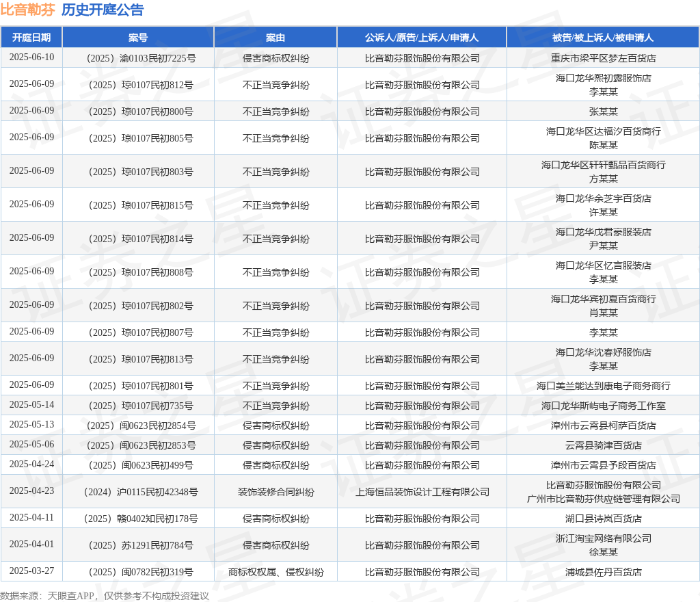Select case number (2025)琼0107民初812号

tap(141, 85)
